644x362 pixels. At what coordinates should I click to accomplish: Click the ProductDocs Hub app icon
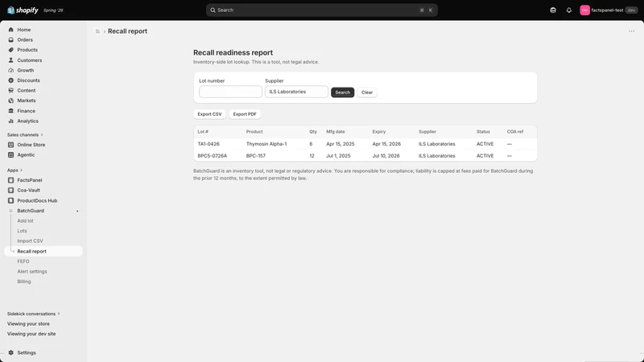point(10,200)
